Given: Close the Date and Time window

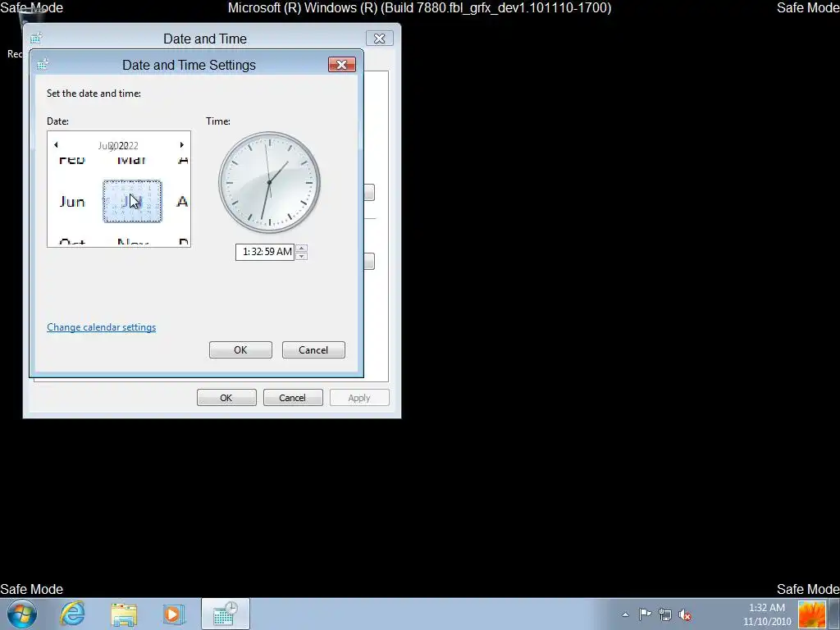Looking at the screenshot, I should [379, 39].
